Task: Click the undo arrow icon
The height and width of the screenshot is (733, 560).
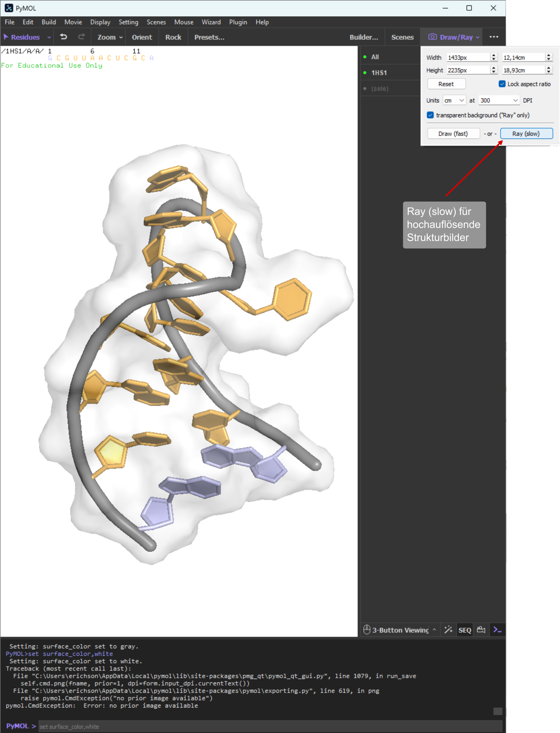Action: (63, 37)
